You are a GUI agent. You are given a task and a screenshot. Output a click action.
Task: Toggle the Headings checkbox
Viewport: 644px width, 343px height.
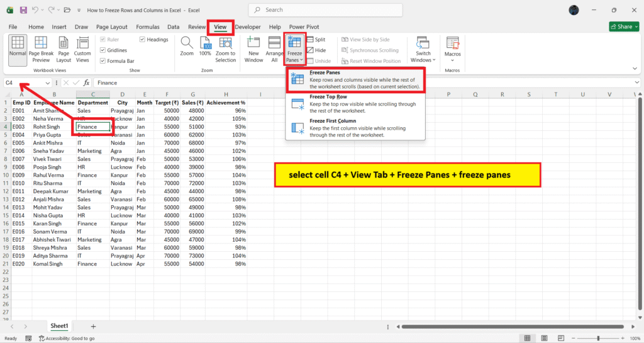[142, 40]
